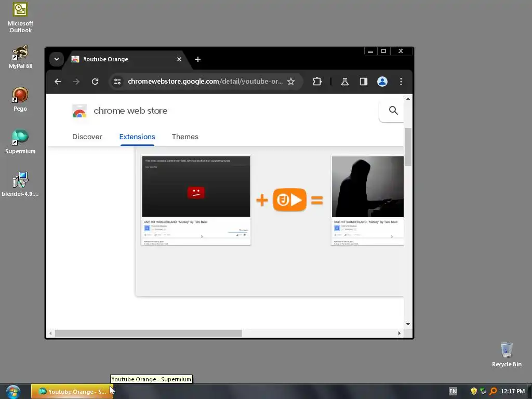
Task: Open the 12:17 PM clock
Action: click(513, 391)
